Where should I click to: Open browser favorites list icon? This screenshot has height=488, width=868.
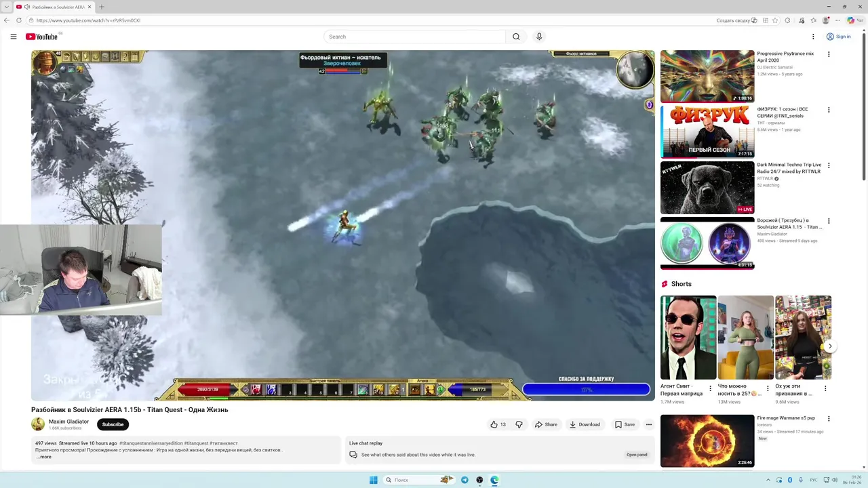tap(814, 20)
